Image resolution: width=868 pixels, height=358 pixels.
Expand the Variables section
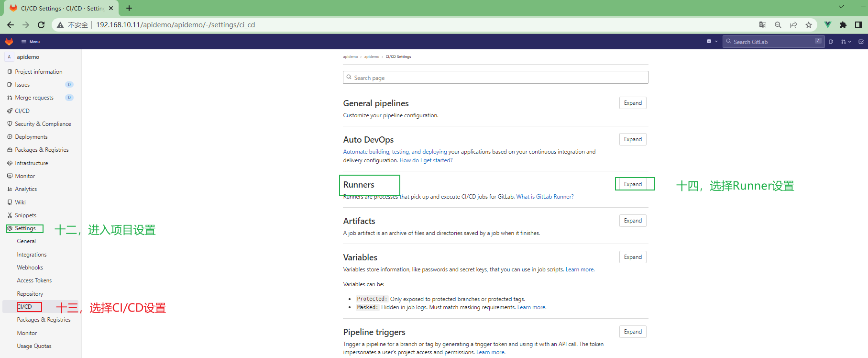point(633,257)
